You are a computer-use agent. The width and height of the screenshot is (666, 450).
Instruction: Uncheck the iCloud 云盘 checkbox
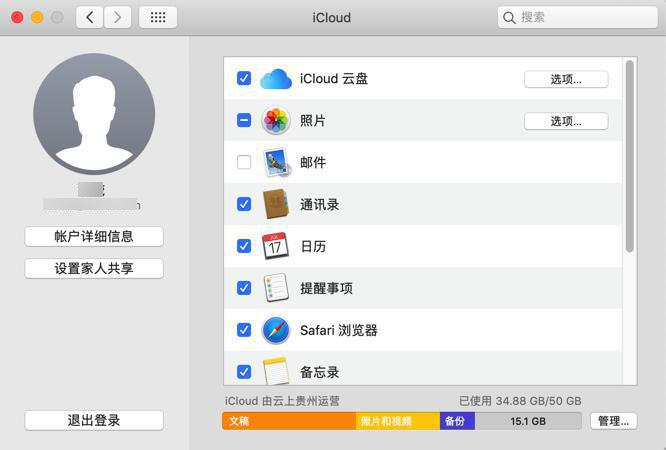click(x=244, y=78)
